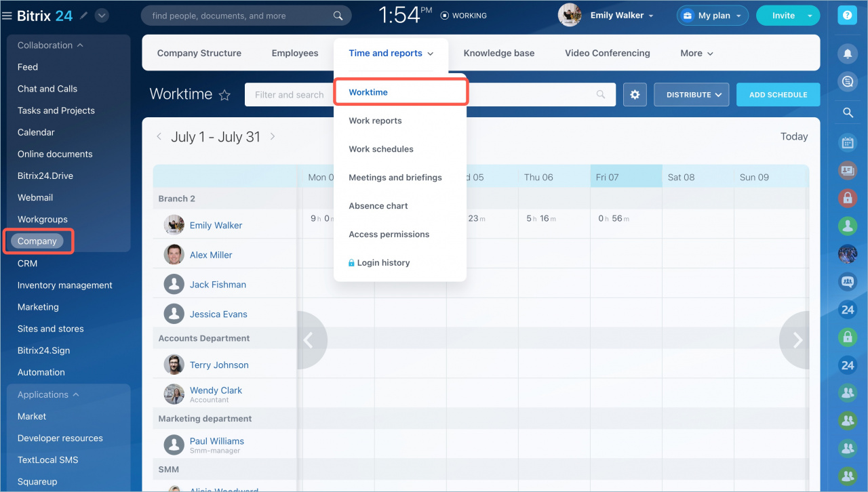
Task: Open the main hamburger menu icon
Action: click(7, 16)
